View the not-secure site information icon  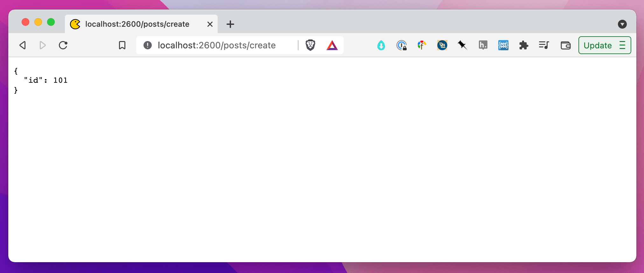tap(148, 45)
